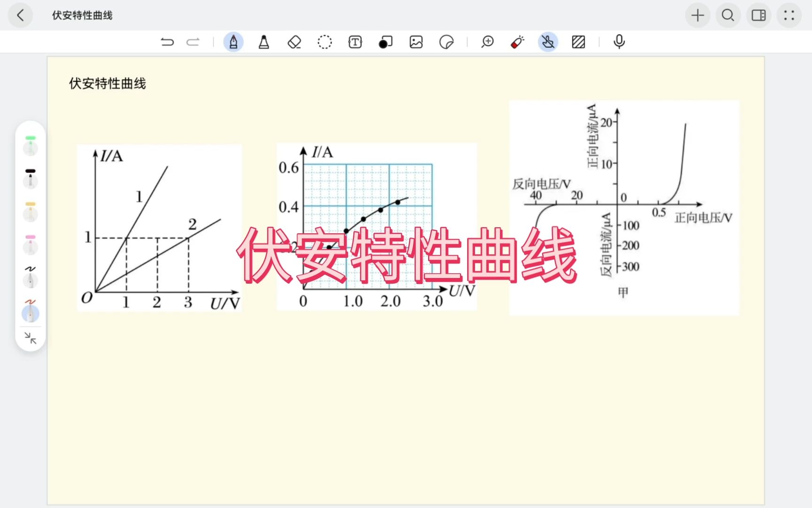Select the Shapes tool
This screenshot has width=812, height=508.
coord(385,42)
